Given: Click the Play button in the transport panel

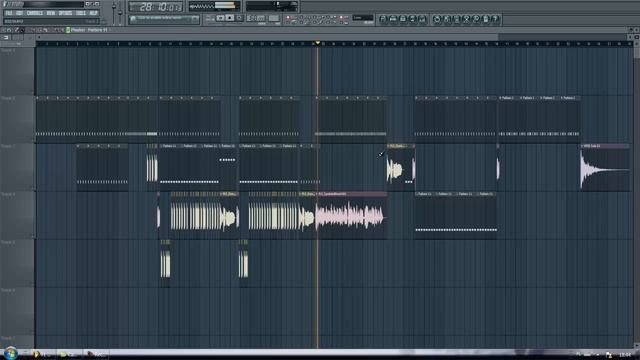Looking at the screenshot, I should [x=220, y=18].
